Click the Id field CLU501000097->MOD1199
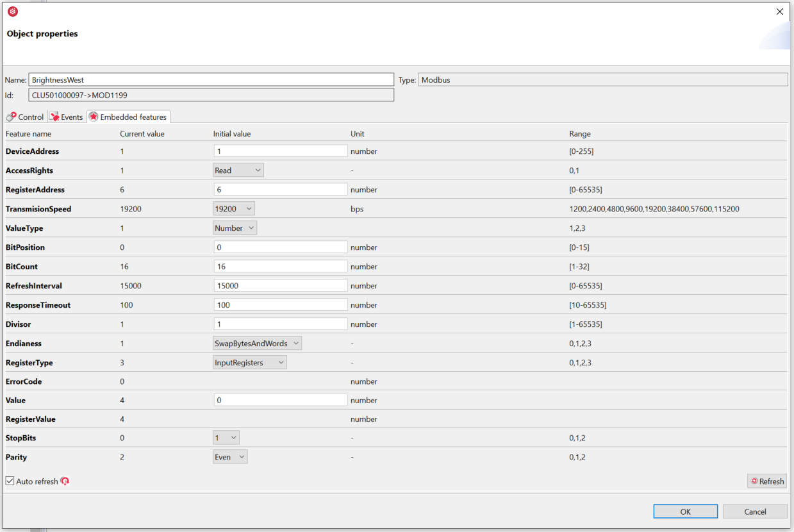The width and height of the screenshot is (794, 532). 211,95
